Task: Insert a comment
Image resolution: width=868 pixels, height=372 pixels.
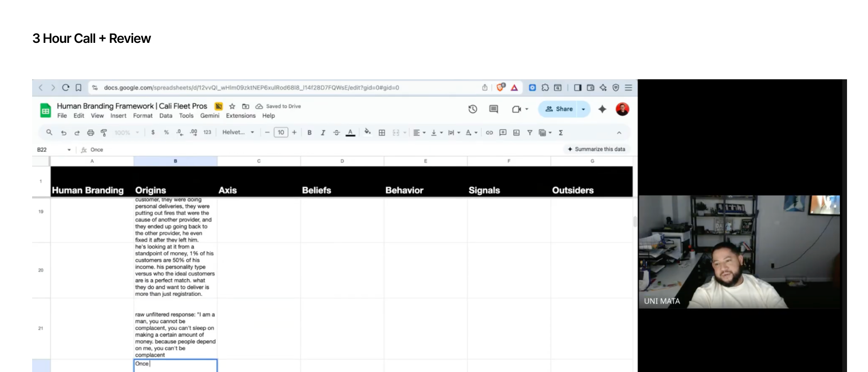Action: pos(503,133)
